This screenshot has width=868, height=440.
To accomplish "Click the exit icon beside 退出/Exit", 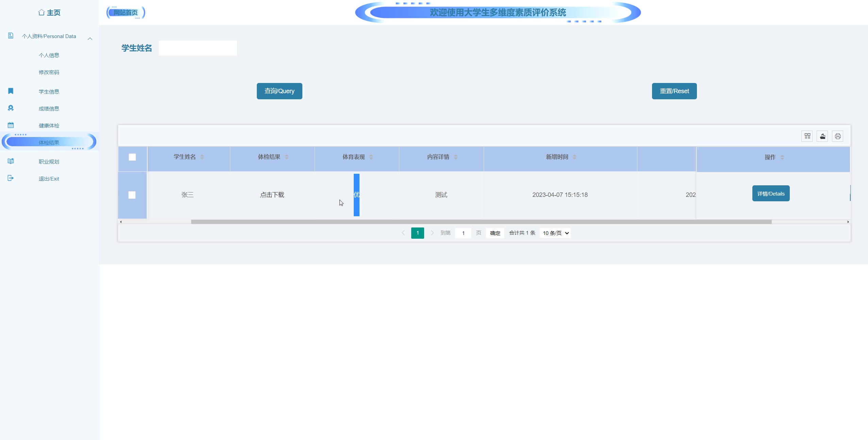I will coord(11,178).
